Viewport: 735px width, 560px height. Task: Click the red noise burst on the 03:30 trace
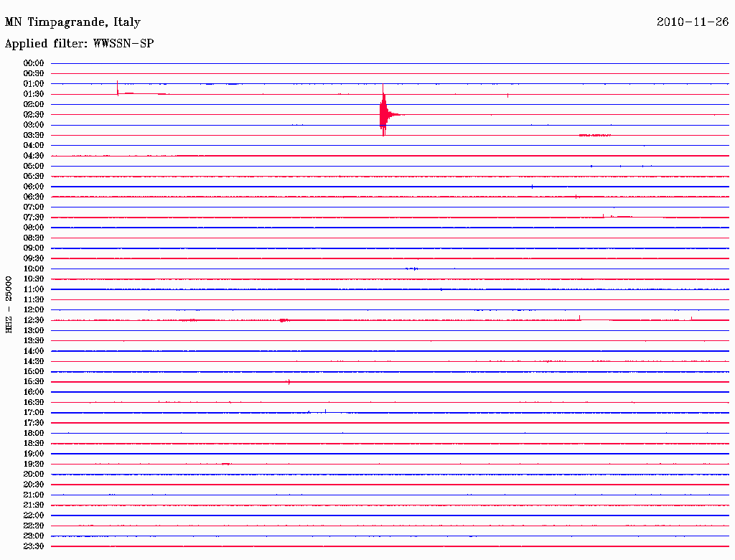tap(595, 135)
